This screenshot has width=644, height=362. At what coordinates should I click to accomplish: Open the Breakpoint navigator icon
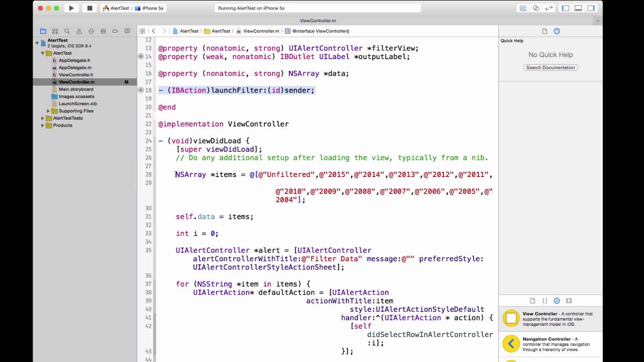click(x=115, y=31)
